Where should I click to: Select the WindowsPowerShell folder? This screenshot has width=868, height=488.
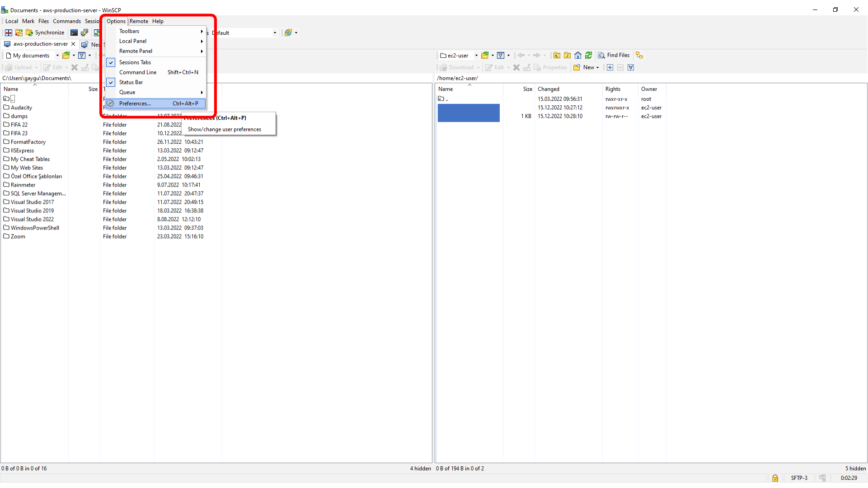[x=35, y=228]
